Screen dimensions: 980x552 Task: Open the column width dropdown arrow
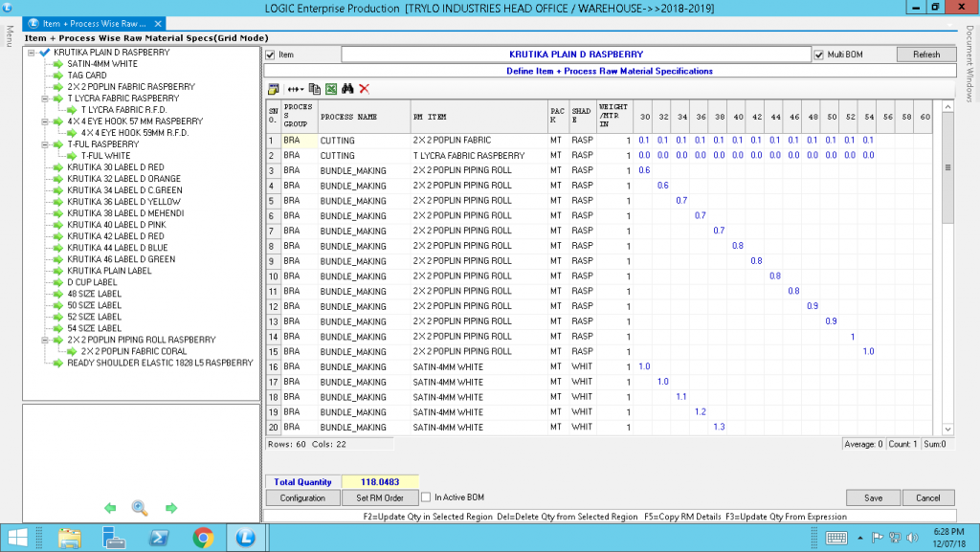click(302, 87)
